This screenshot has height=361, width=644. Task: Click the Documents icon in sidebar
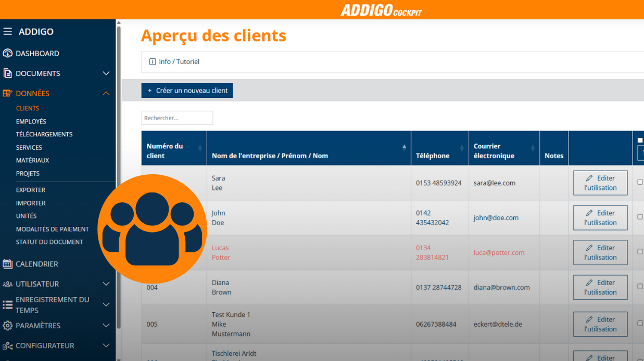point(7,73)
